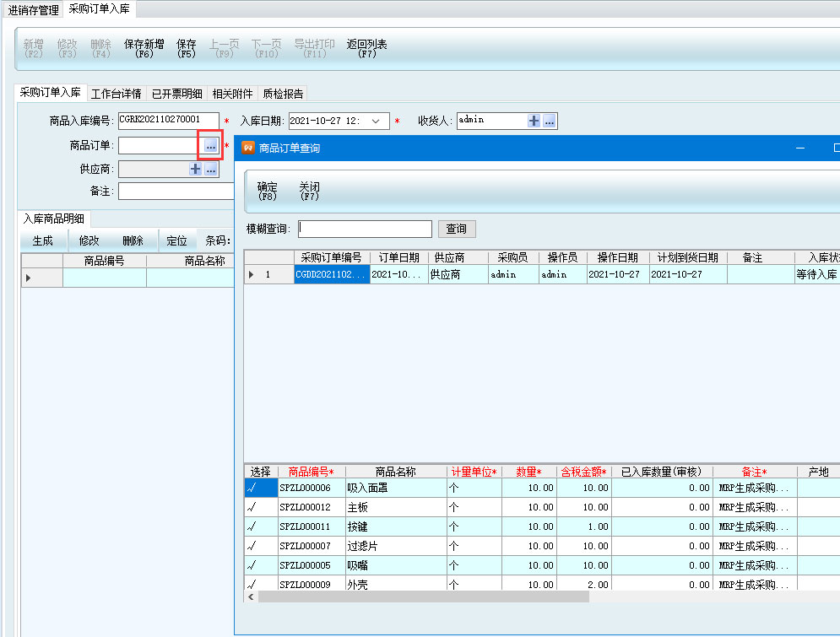Click the 查询 search button
This screenshot has width=840, height=637.
click(457, 229)
